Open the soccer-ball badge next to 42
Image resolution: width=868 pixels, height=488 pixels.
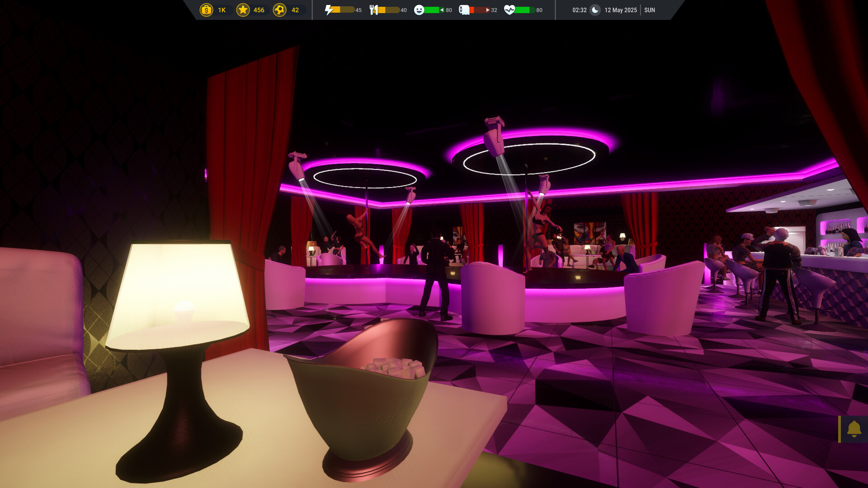(280, 9)
